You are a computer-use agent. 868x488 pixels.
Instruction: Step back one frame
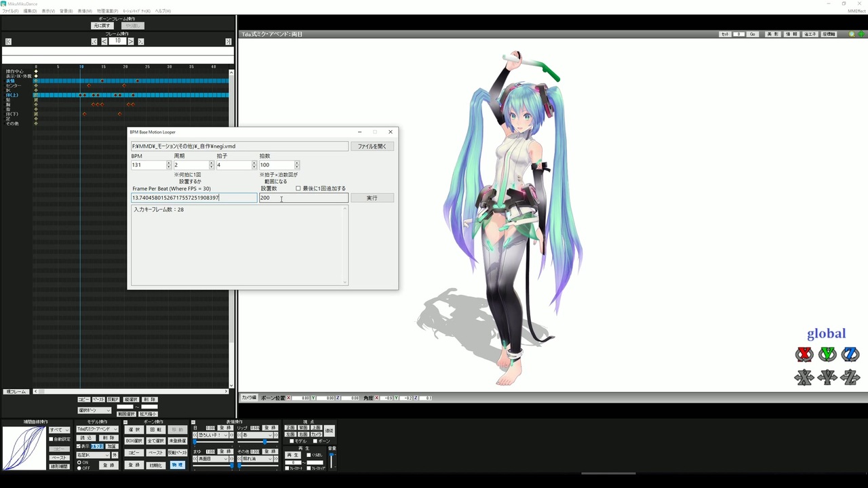coord(104,41)
